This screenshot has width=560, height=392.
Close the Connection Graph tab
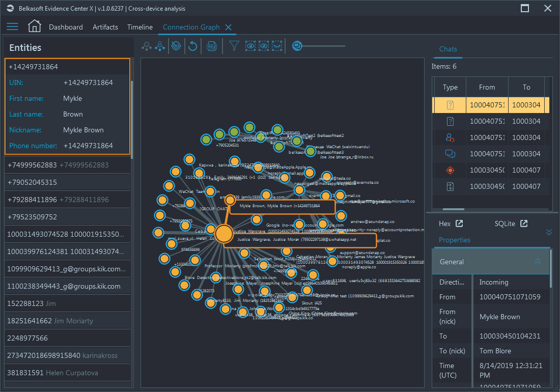point(229,27)
